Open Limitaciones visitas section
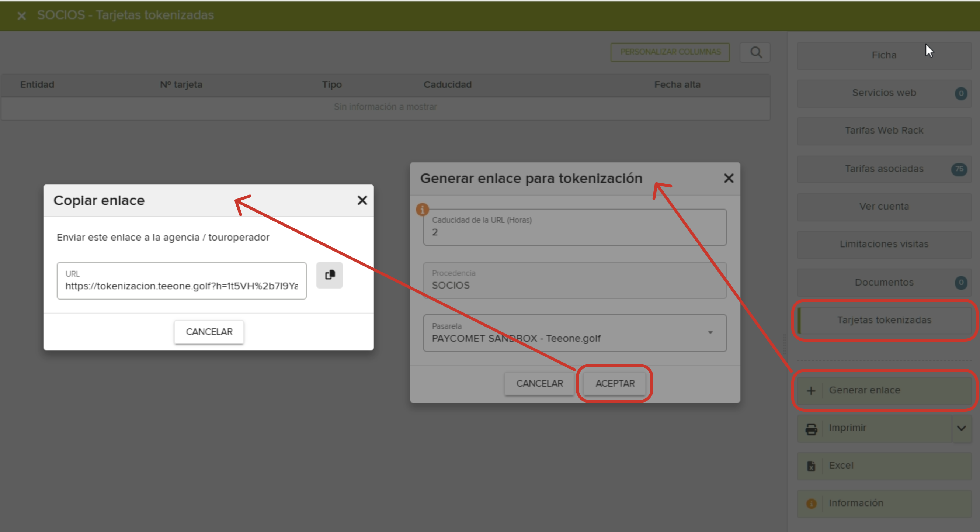The width and height of the screenshot is (980, 532). (x=884, y=244)
